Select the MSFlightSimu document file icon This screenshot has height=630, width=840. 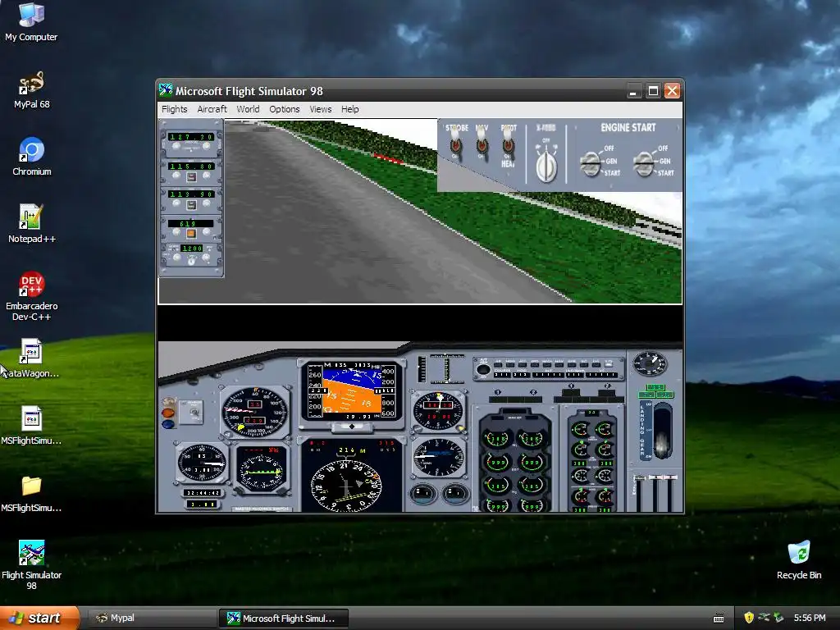(31, 426)
